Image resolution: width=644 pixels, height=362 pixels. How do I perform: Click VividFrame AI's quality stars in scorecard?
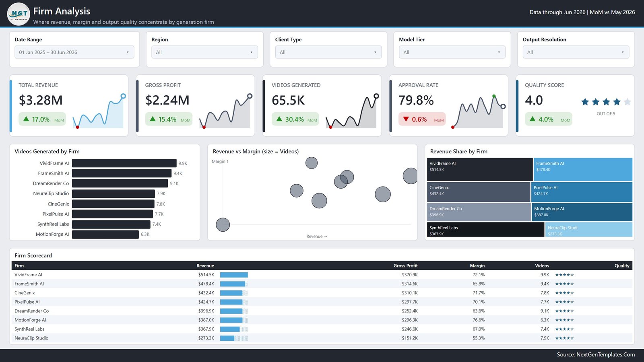[564, 275]
